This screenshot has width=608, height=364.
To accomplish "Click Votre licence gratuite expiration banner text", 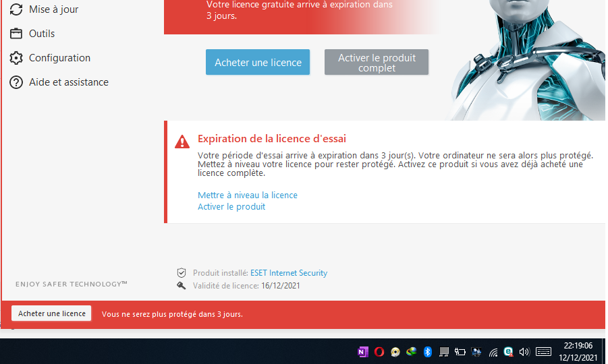I will (300, 10).
